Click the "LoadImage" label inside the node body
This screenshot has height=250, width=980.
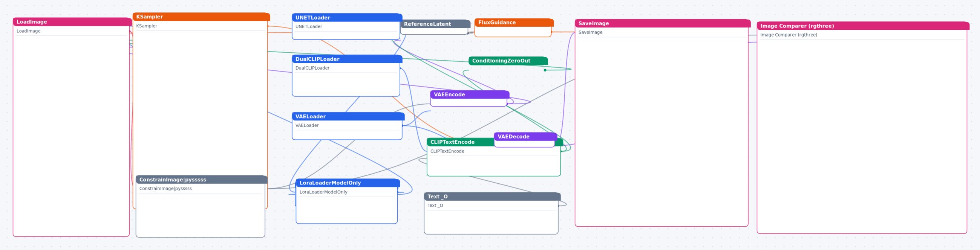click(29, 31)
